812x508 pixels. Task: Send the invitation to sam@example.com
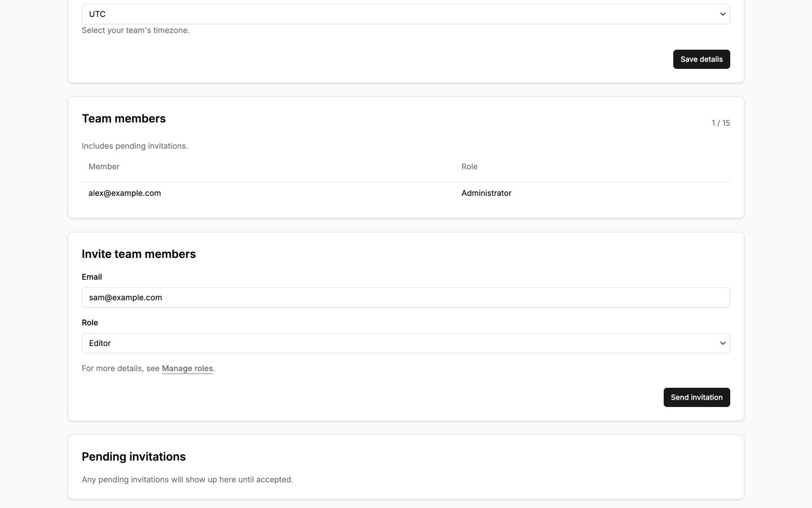point(696,397)
